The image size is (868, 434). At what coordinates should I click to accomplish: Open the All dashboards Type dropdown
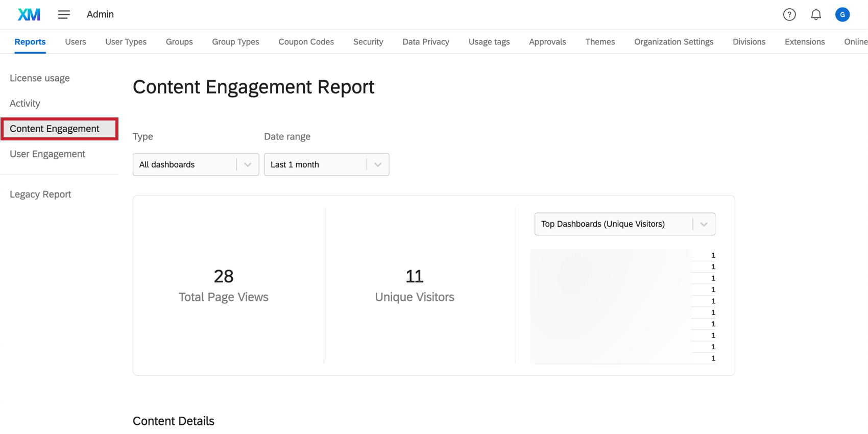click(x=196, y=164)
